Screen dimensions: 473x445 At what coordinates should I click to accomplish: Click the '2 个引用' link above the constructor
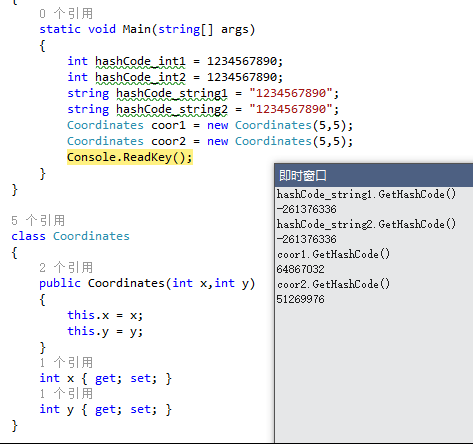pos(66,268)
